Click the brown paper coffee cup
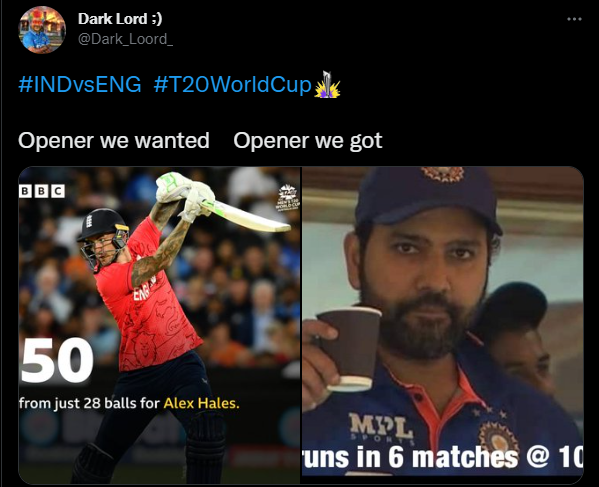 point(350,349)
